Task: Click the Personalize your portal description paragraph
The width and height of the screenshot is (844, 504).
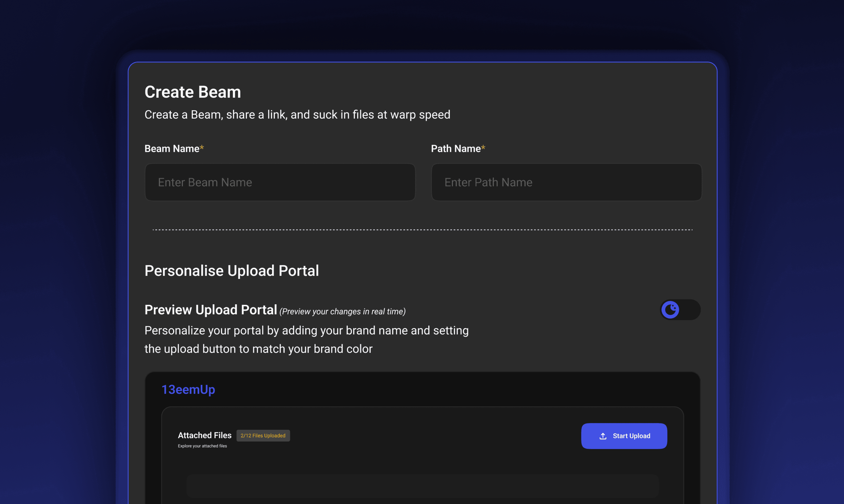Action: coord(306,340)
